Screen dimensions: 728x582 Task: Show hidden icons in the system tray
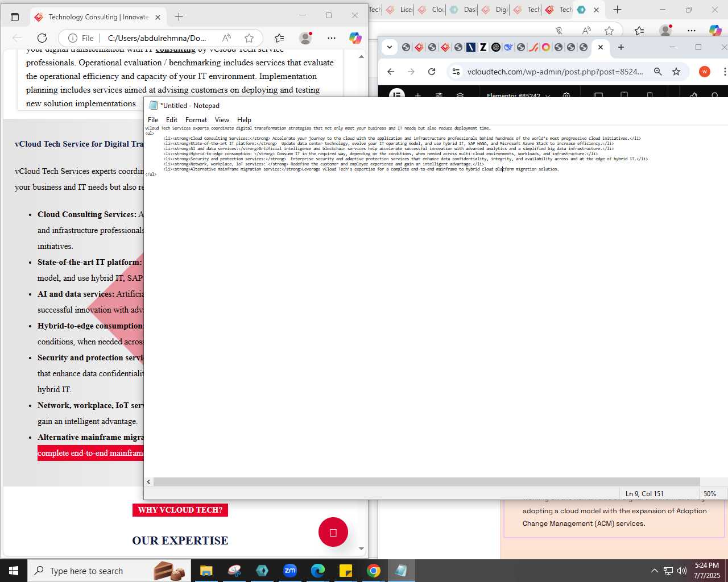click(x=655, y=571)
